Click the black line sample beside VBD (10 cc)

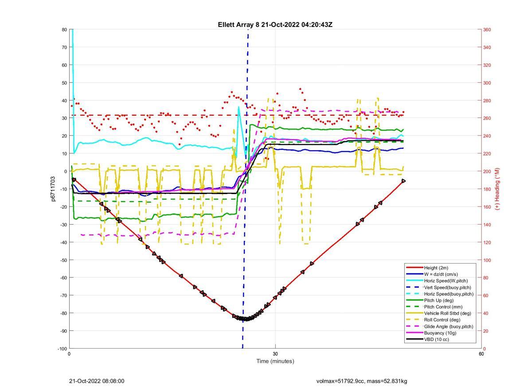tap(414, 339)
